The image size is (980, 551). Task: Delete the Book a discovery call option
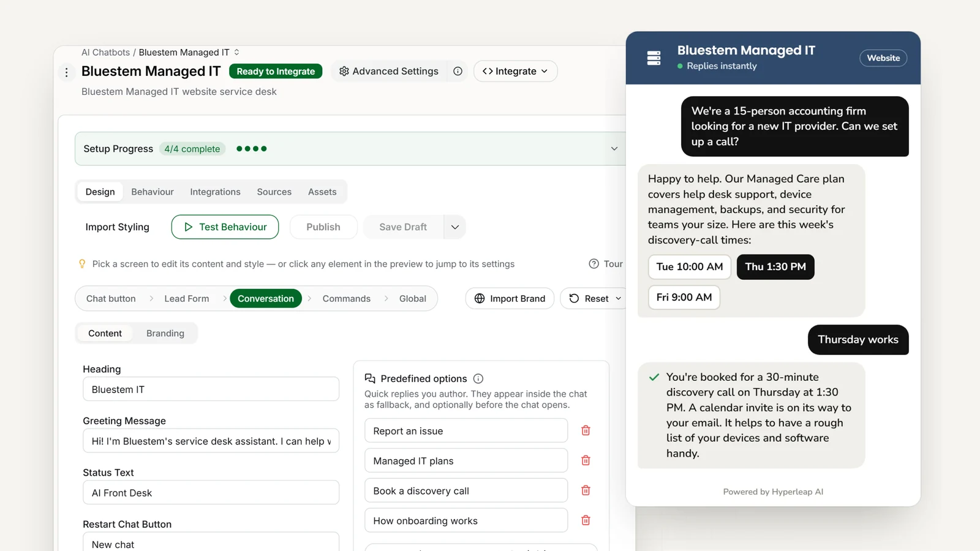tap(586, 491)
